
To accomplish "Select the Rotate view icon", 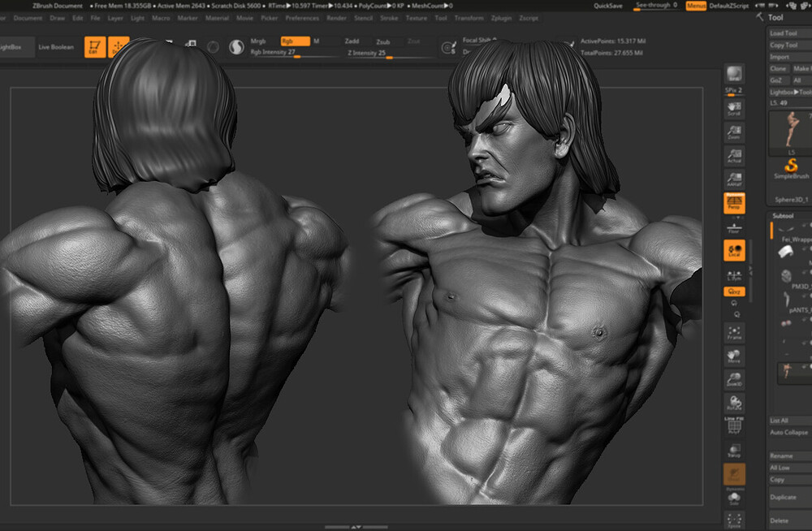I will click(x=734, y=403).
